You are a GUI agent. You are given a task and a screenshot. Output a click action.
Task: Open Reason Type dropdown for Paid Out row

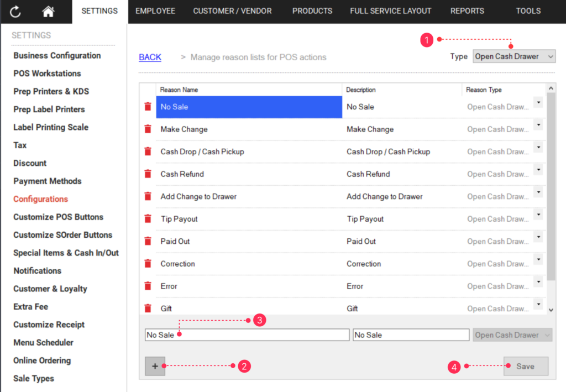(x=538, y=237)
